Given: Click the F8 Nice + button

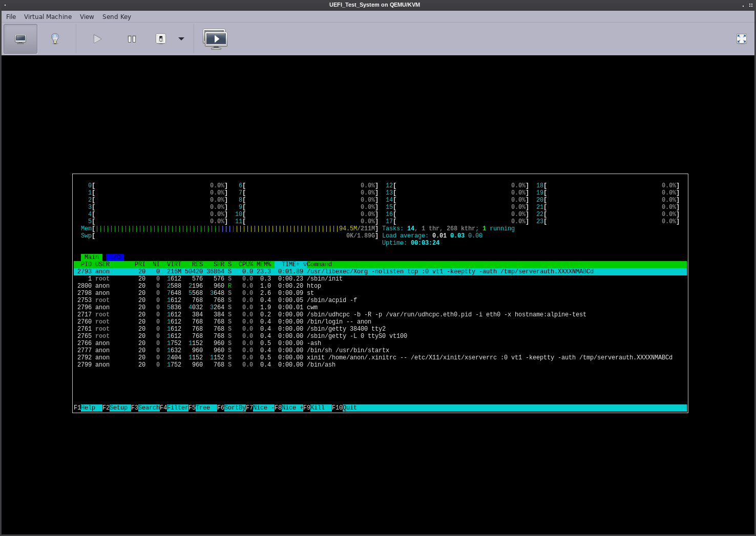Looking at the screenshot, I should click(x=289, y=408).
